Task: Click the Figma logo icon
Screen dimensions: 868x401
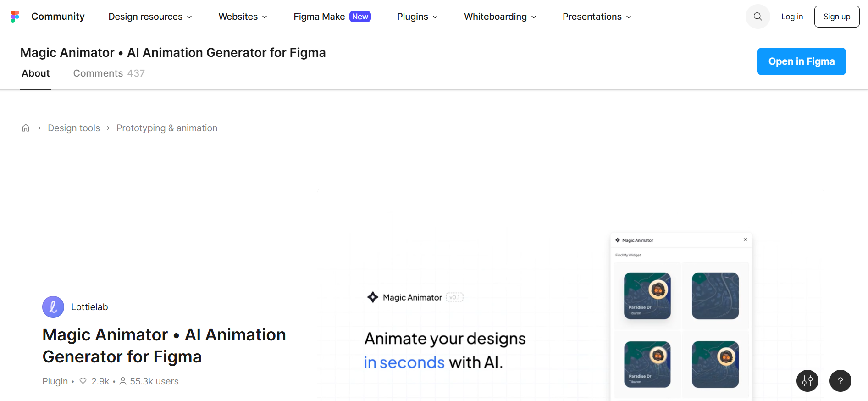Action: 15,17
